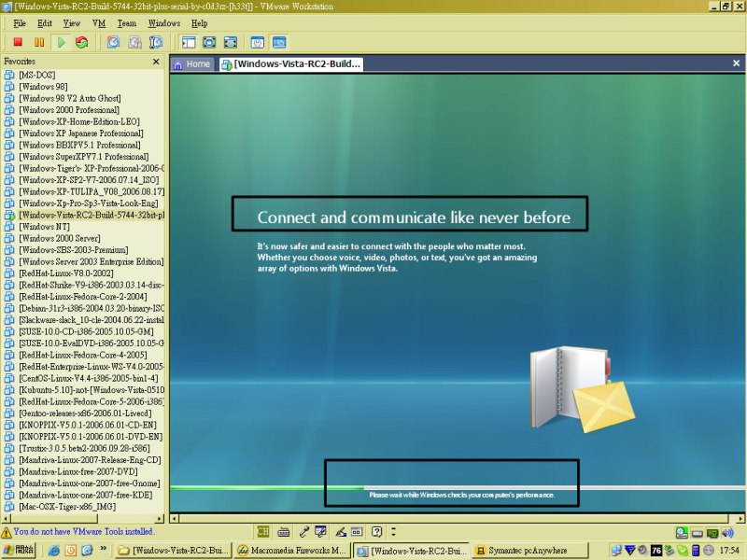
Task: Click the green Power On button
Action: click(x=61, y=42)
